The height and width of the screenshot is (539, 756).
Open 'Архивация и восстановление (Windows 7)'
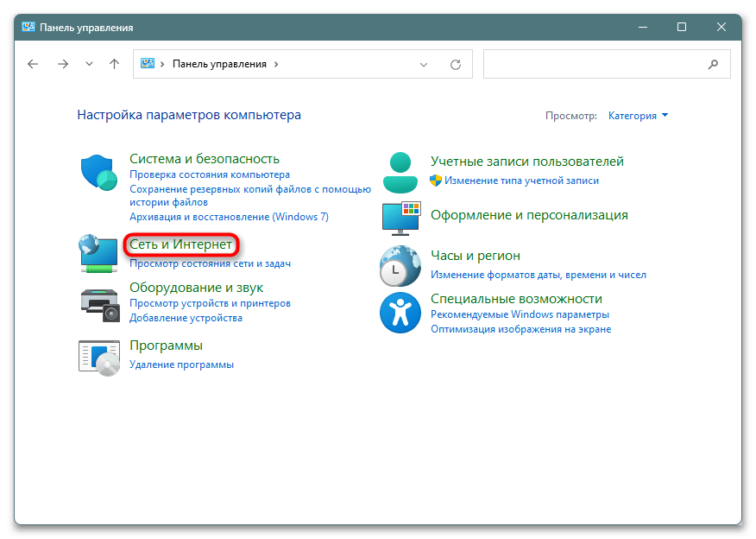pyautogui.click(x=229, y=217)
